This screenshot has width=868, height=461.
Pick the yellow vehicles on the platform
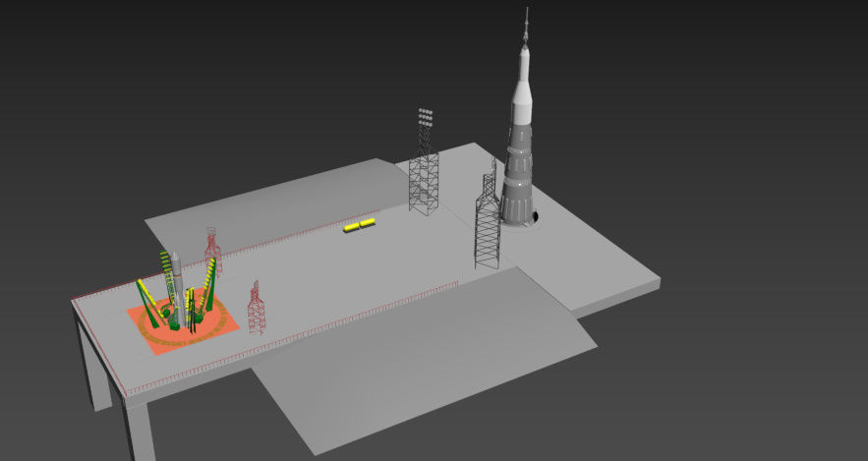point(359,225)
